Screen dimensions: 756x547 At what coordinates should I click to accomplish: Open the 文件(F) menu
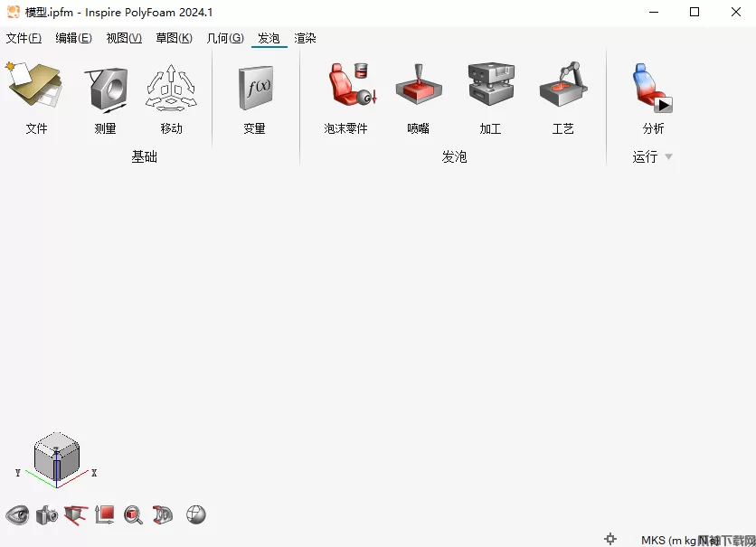(24, 38)
